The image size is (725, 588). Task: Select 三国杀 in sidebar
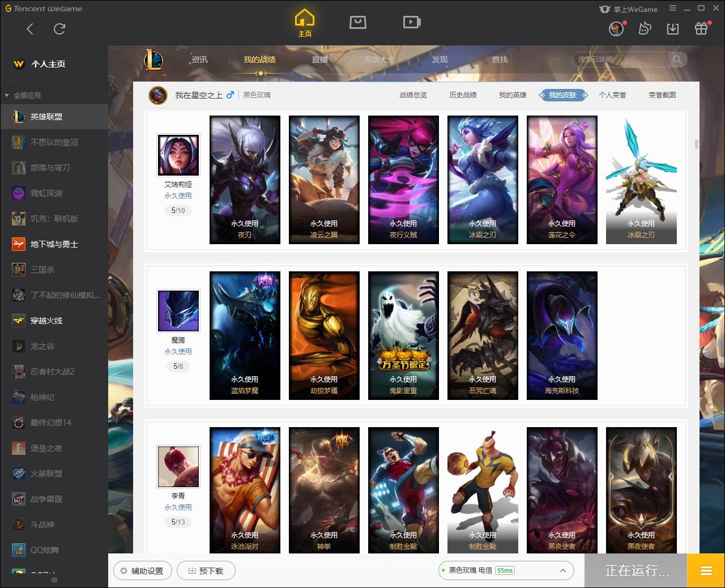[x=54, y=270]
